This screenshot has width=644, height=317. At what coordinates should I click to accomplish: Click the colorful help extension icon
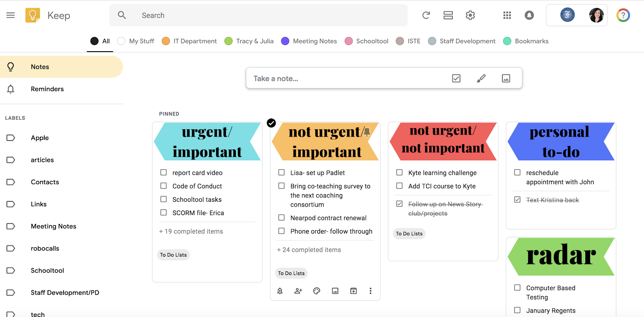[x=623, y=15]
